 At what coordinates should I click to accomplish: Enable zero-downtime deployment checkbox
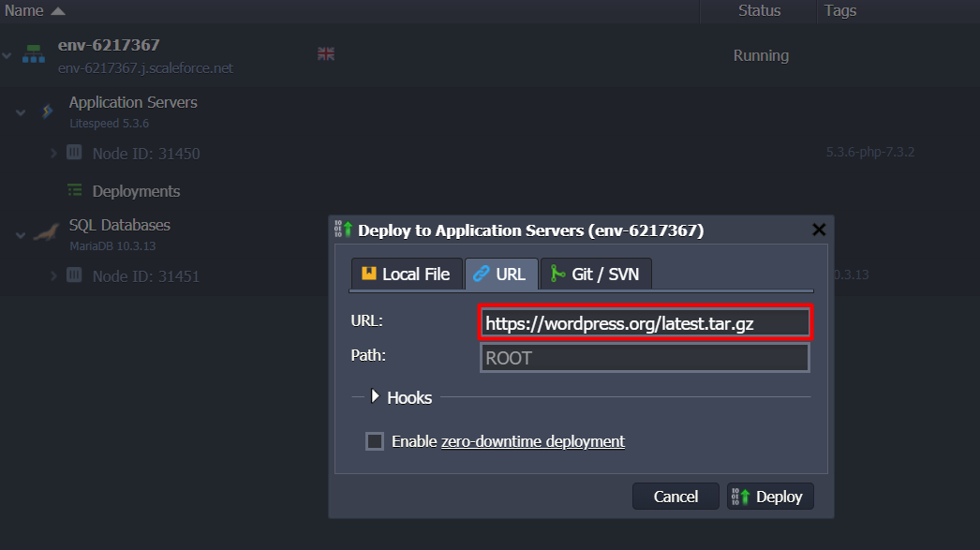pyautogui.click(x=375, y=441)
